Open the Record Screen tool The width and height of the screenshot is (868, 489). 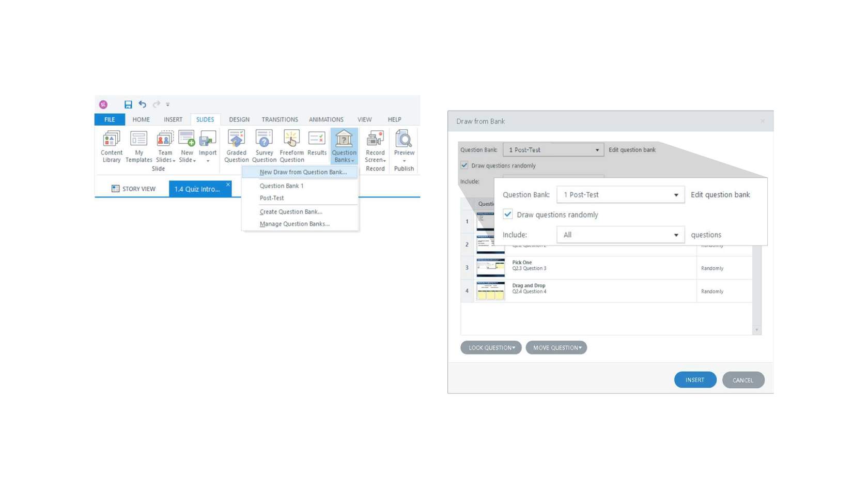375,146
